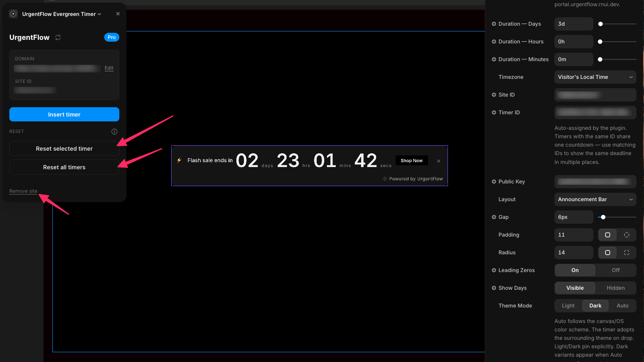Click the plus icon beside Duration — Days

pyautogui.click(x=494, y=24)
